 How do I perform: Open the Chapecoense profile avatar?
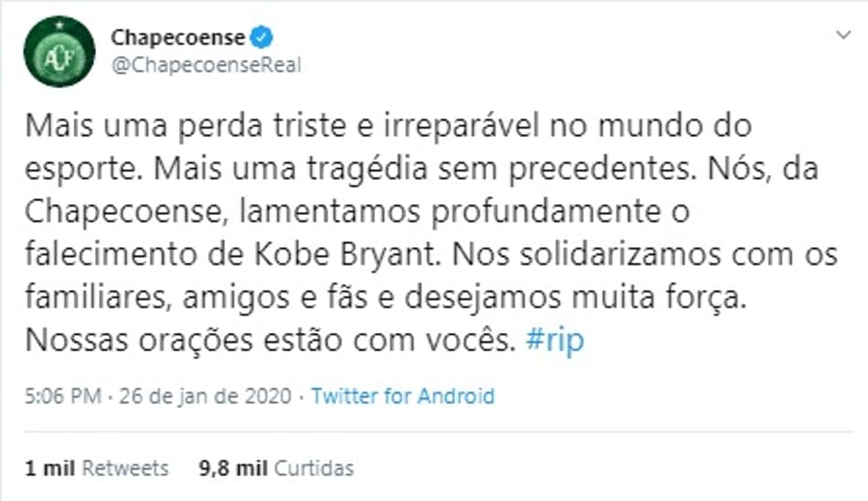point(59,51)
